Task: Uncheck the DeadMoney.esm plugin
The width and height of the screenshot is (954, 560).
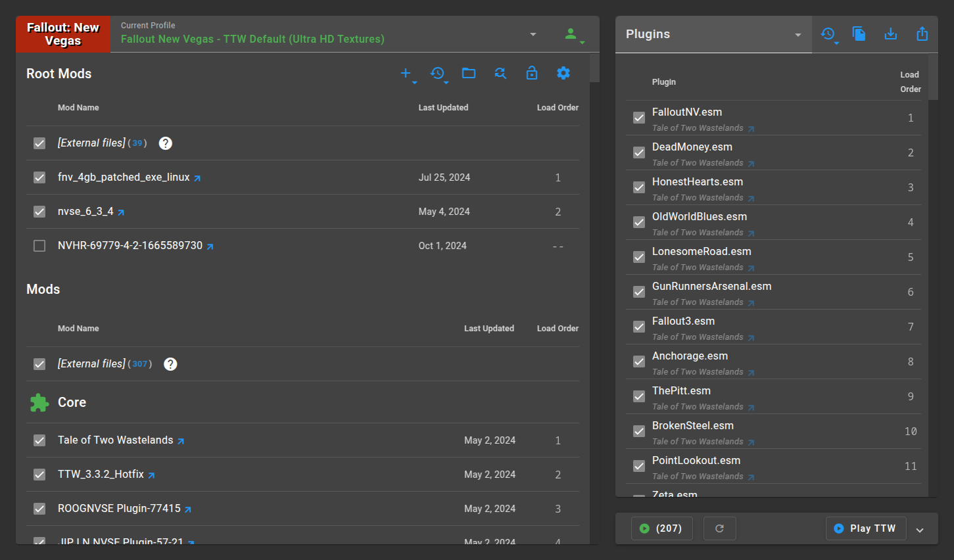Action: click(639, 152)
